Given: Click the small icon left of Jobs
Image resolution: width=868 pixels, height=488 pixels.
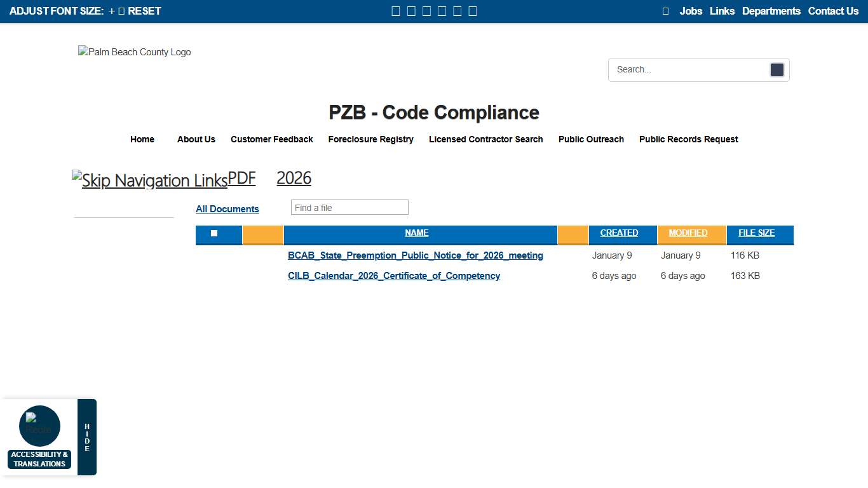Looking at the screenshot, I should 665,11.
